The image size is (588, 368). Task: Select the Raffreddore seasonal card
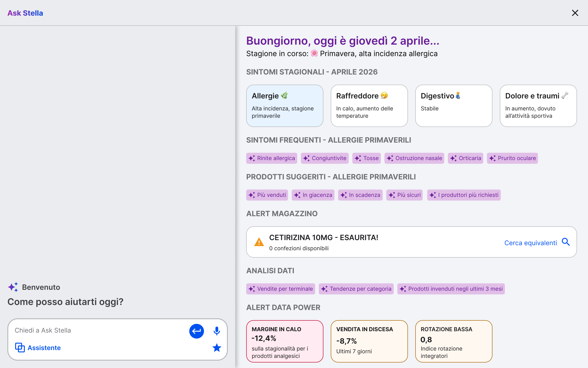[x=369, y=106]
